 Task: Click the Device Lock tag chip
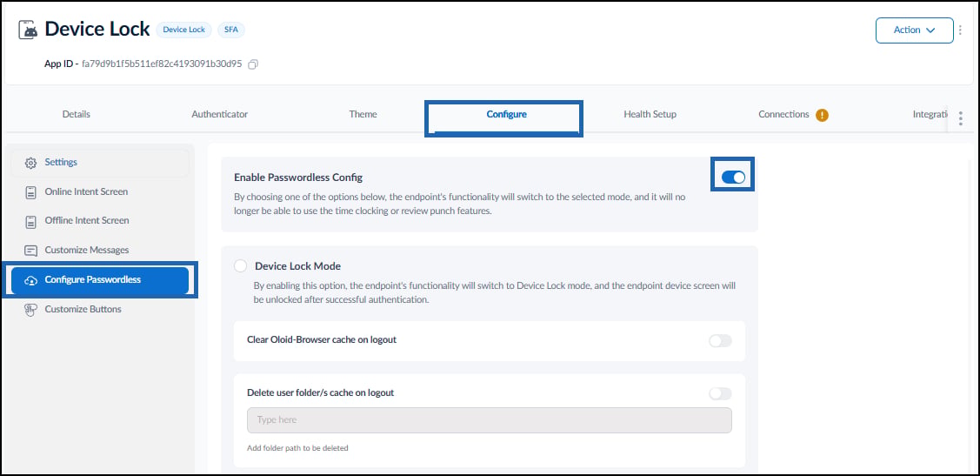(x=183, y=30)
